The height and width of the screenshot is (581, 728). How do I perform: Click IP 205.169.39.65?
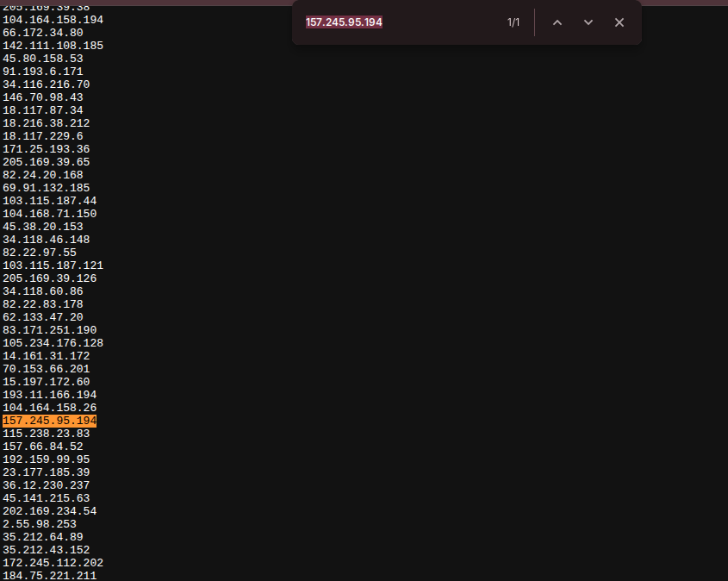pos(46,162)
